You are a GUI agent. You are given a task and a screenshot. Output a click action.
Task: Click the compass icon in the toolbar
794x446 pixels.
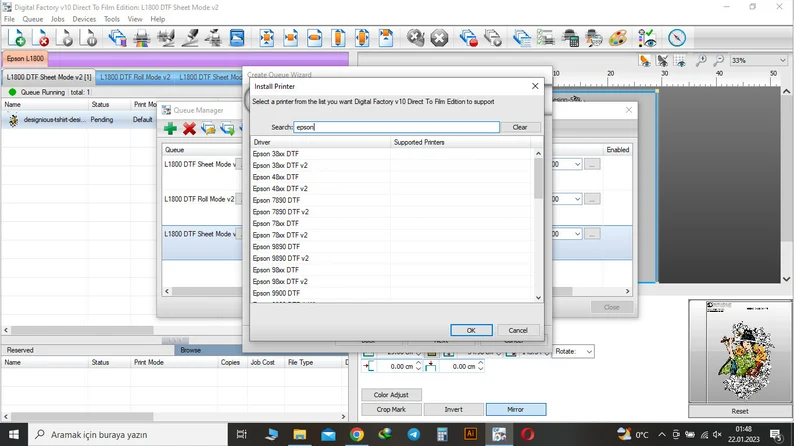(677, 38)
